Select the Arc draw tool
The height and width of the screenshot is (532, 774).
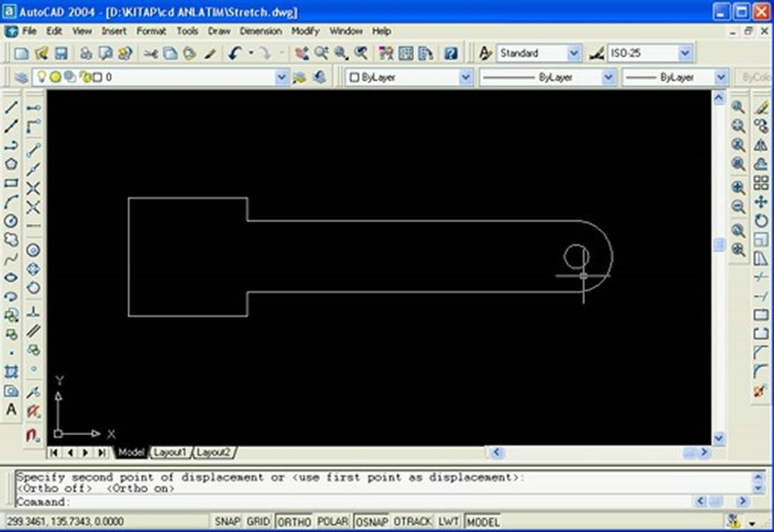(11, 202)
